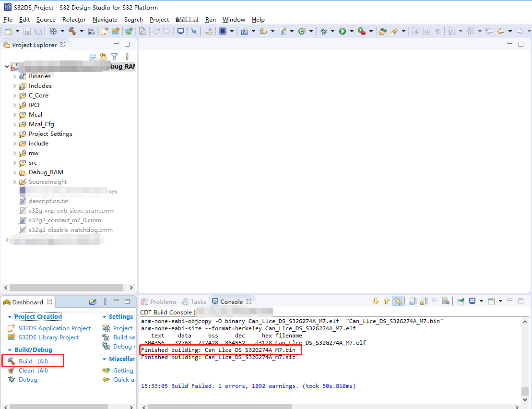The image size is (532, 409).
Task: Click the Project Explorer filter funnel icon
Action: pyautogui.click(x=114, y=57)
